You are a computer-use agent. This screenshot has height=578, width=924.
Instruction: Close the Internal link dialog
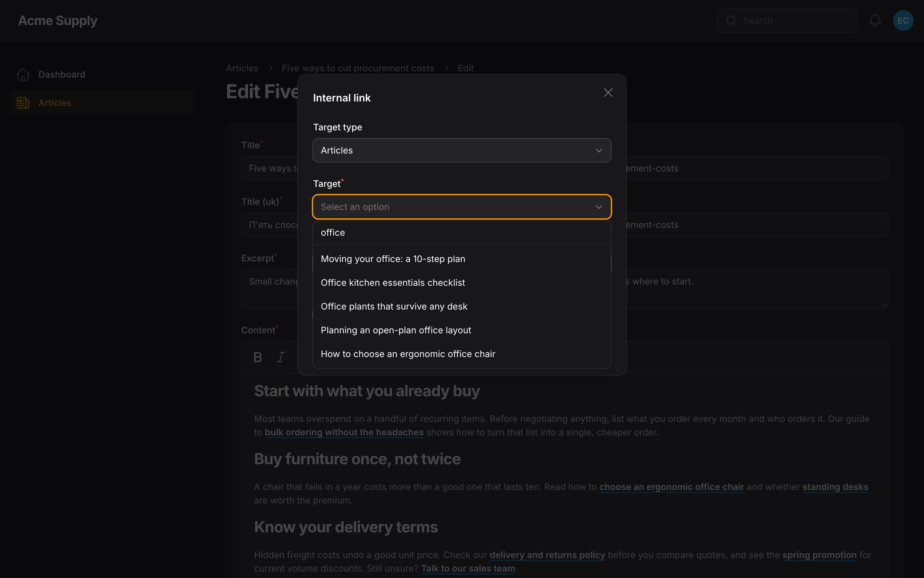click(608, 92)
